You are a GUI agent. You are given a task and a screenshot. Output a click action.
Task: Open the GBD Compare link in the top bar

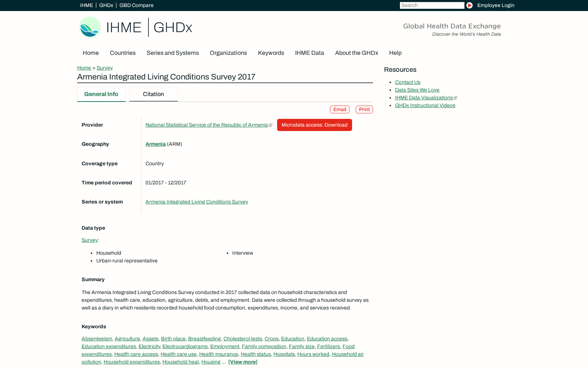[136, 5]
